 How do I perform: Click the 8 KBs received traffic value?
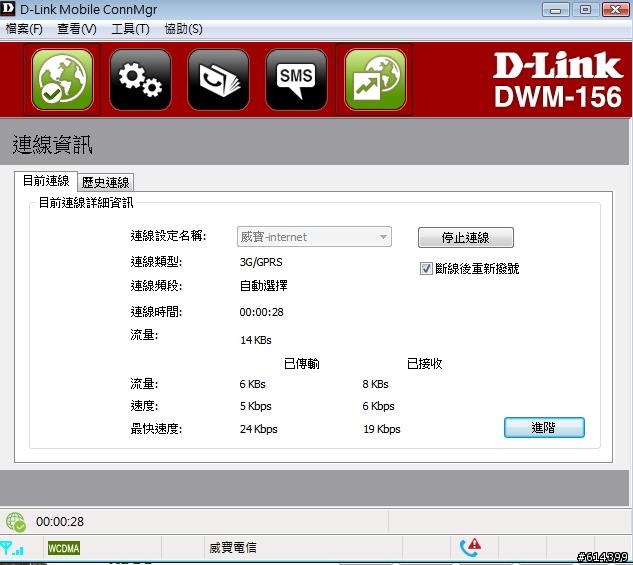375,384
